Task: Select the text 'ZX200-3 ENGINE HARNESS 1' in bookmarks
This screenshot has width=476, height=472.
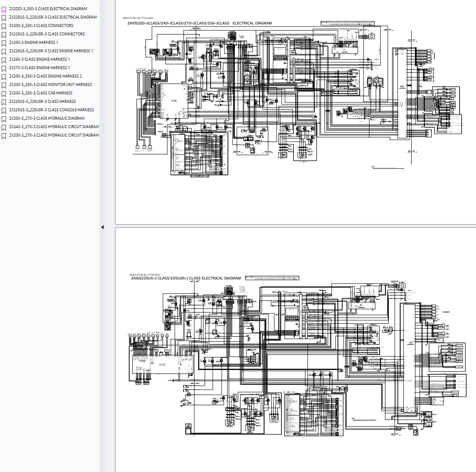Action: (33, 43)
